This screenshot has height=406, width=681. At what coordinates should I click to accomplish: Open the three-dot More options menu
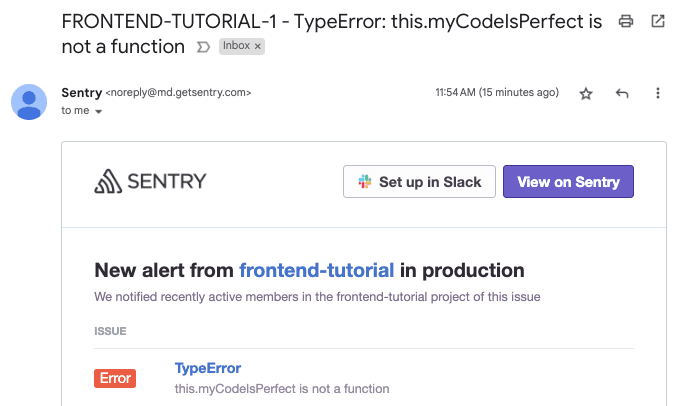click(x=658, y=93)
